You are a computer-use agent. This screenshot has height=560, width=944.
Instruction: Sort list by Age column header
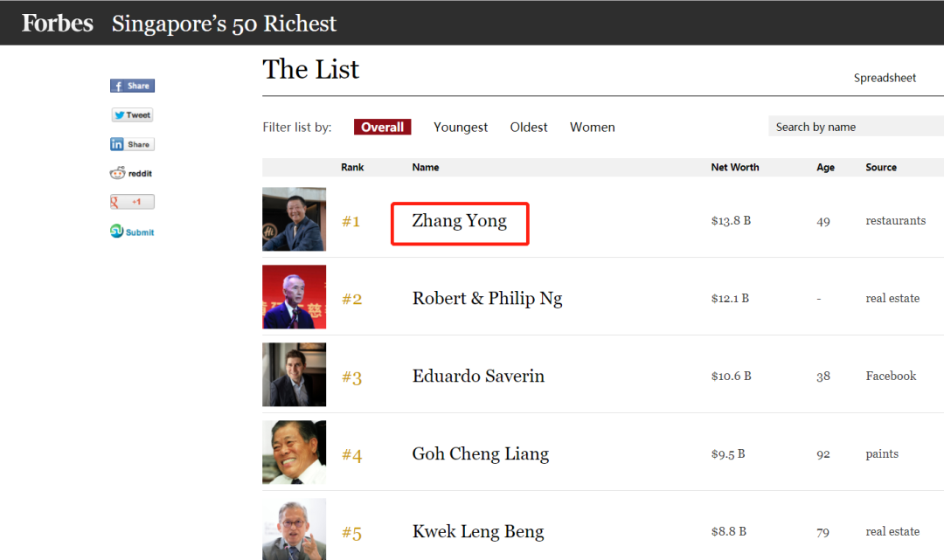[x=825, y=167]
